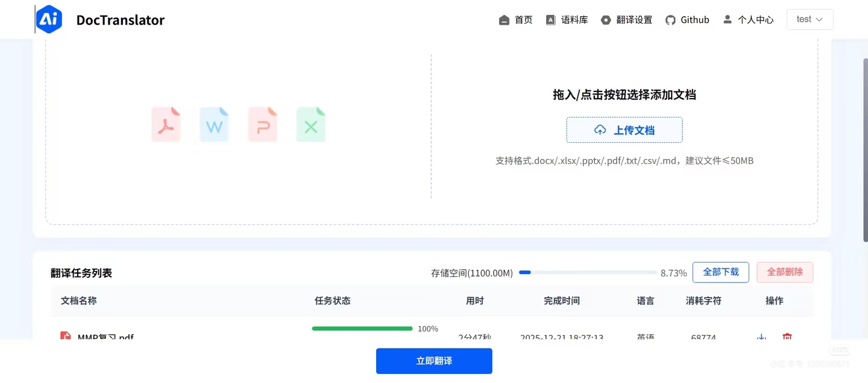Image resolution: width=868 pixels, height=383 pixels.
Task: Open the 首页 menu item
Action: [516, 20]
